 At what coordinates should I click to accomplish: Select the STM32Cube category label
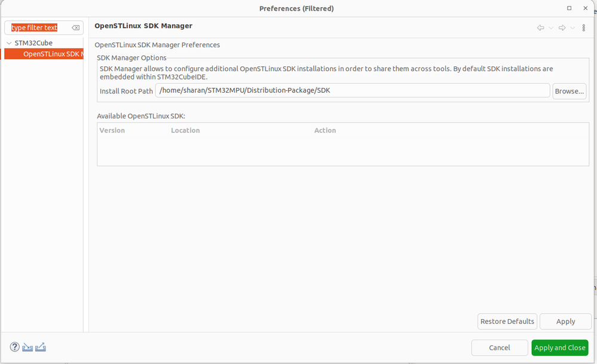(x=33, y=43)
